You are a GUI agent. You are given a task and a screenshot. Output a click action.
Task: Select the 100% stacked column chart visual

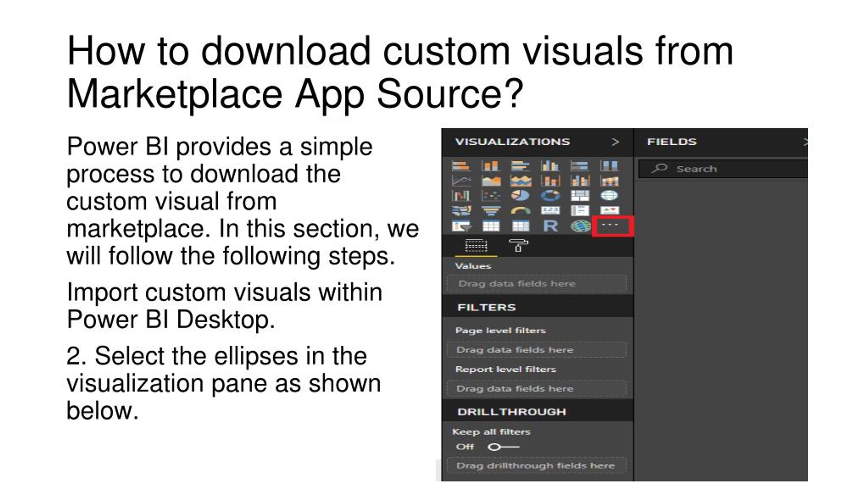tap(609, 166)
